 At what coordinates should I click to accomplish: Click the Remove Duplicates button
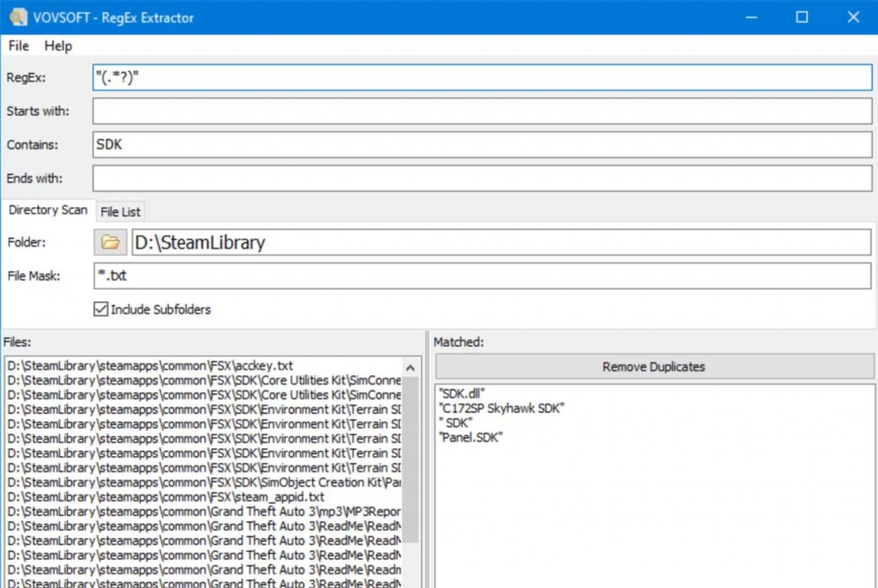(x=654, y=367)
